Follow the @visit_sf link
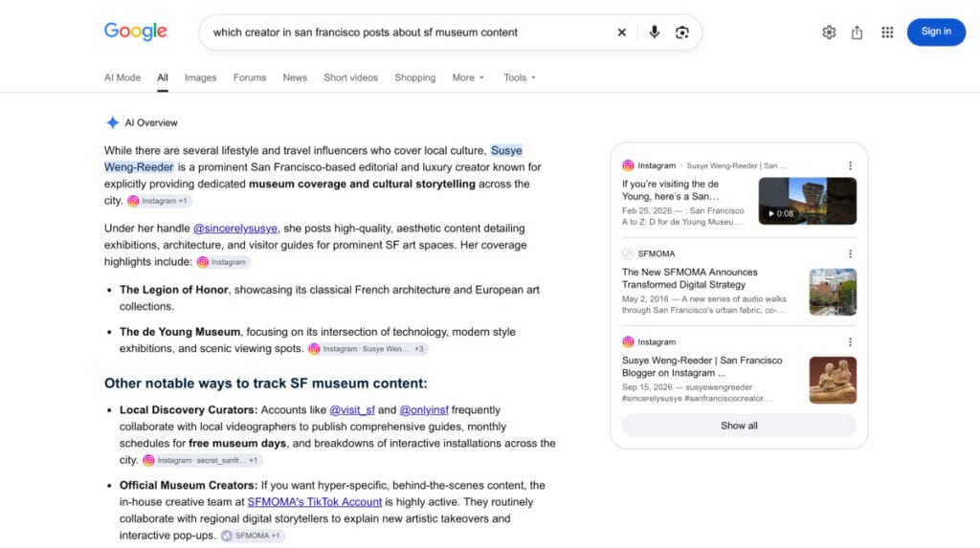The image size is (980, 548). click(x=352, y=410)
